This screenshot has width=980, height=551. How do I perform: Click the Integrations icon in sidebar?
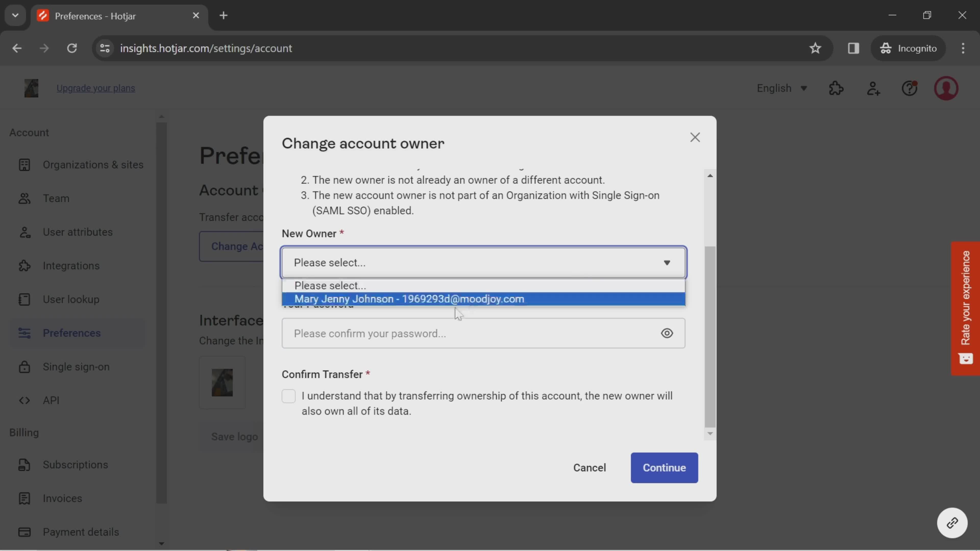pos(23,265)
